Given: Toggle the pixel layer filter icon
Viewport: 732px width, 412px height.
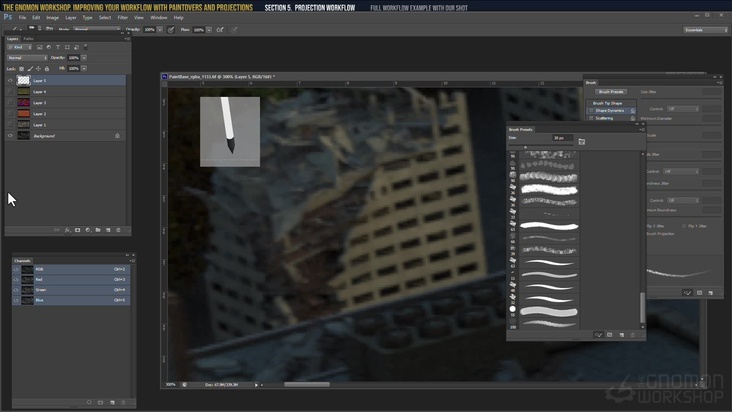Looking at the screenshot, I should [x=40, y=47].
